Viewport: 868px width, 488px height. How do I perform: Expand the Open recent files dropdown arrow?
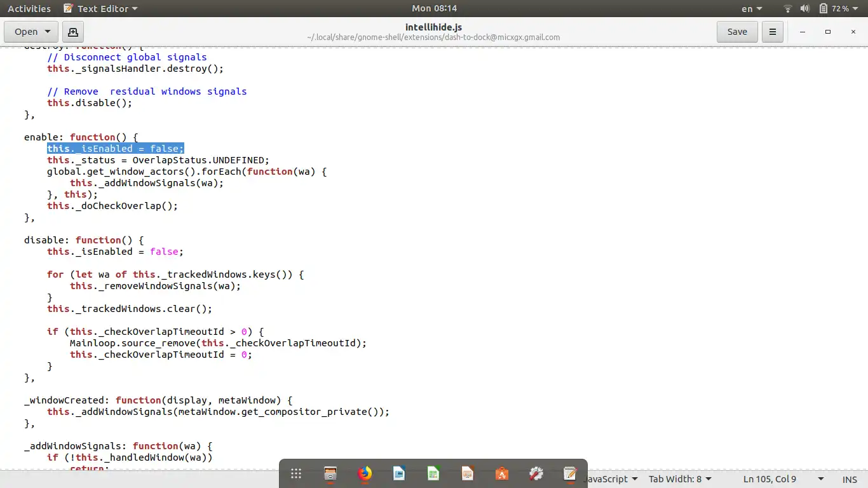48,32
